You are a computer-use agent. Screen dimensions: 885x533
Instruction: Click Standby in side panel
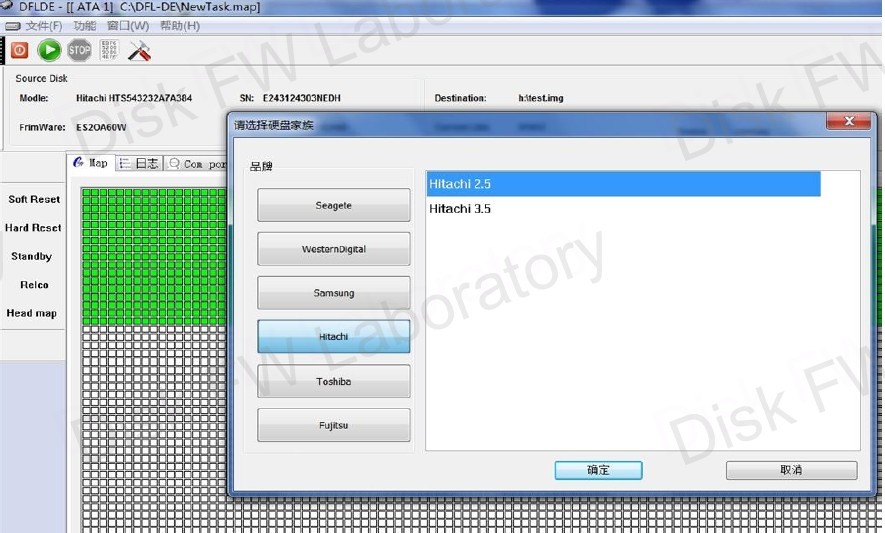pyautogui.click(x=32, y=256)
